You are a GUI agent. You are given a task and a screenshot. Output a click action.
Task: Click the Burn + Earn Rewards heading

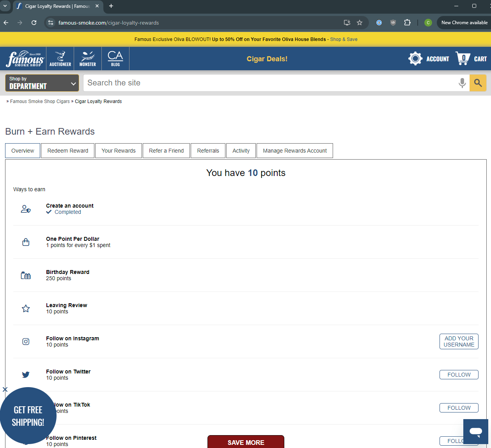[x=50, y=132]
